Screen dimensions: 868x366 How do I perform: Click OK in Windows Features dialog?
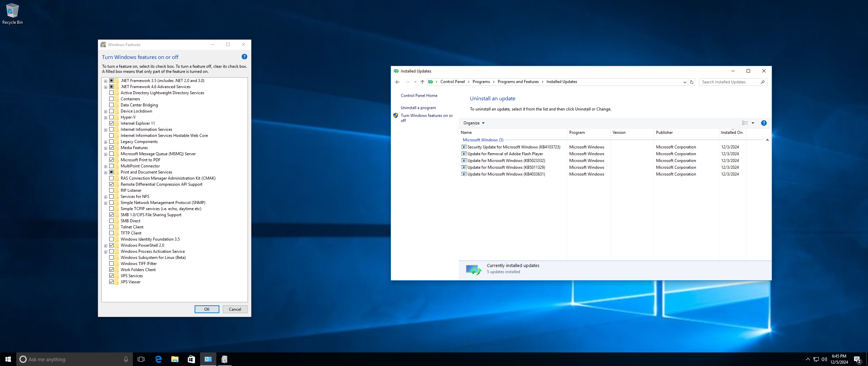(207, 309)
